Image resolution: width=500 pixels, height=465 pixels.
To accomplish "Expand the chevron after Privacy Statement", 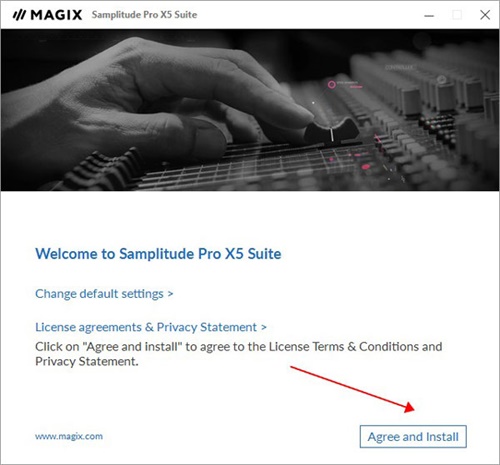I will tap(264, 327).
